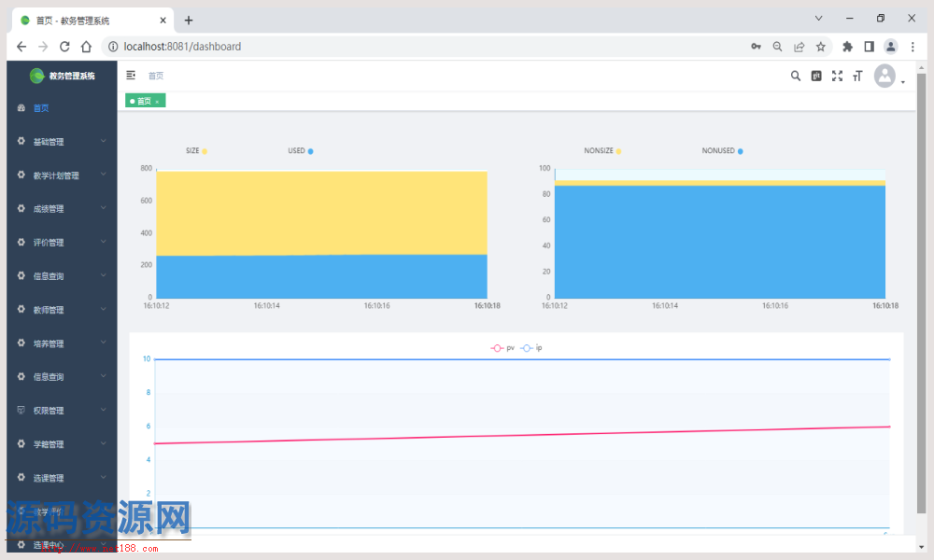Expand the 教学计划管理 chevron
This screenshot has height=560, width=934.
[103, 175]
